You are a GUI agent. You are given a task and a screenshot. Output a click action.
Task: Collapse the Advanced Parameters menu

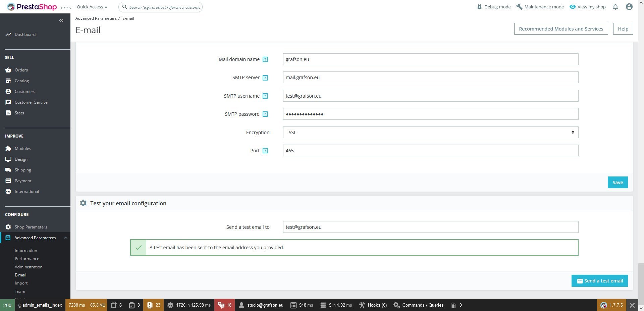point(65,238)
